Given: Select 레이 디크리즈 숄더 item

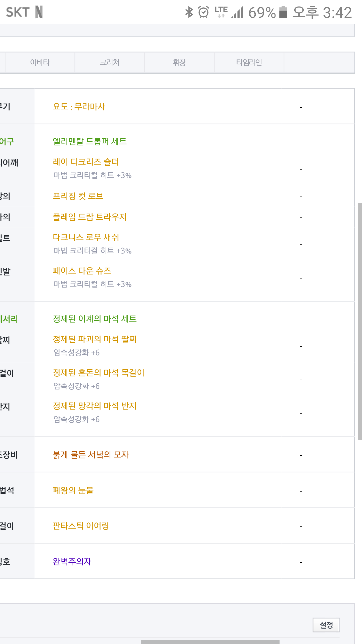Looking at the screenshot, I should 86,162.
